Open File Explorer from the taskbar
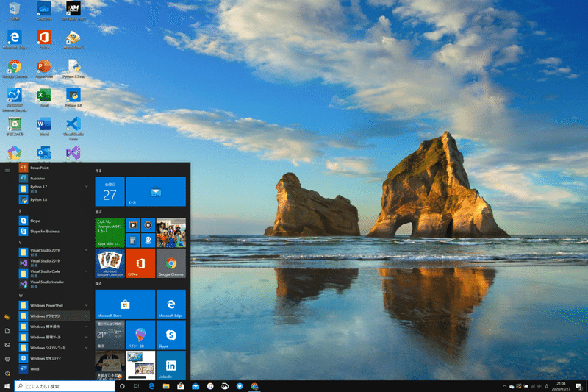The height and width of the screenshot is (392, 588). tap(166, 386)
